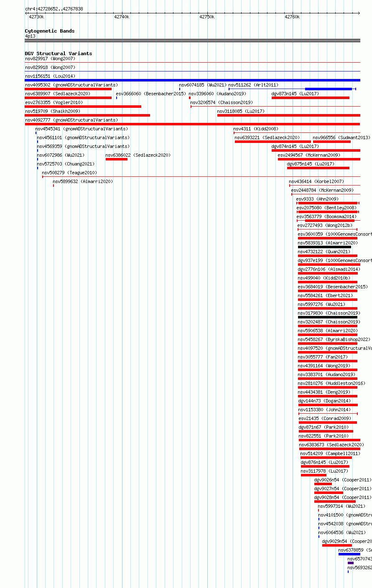The image size is (372, 588).
Task: Click nsv4391164 (Wong2019) label
Action: (324, 366)
